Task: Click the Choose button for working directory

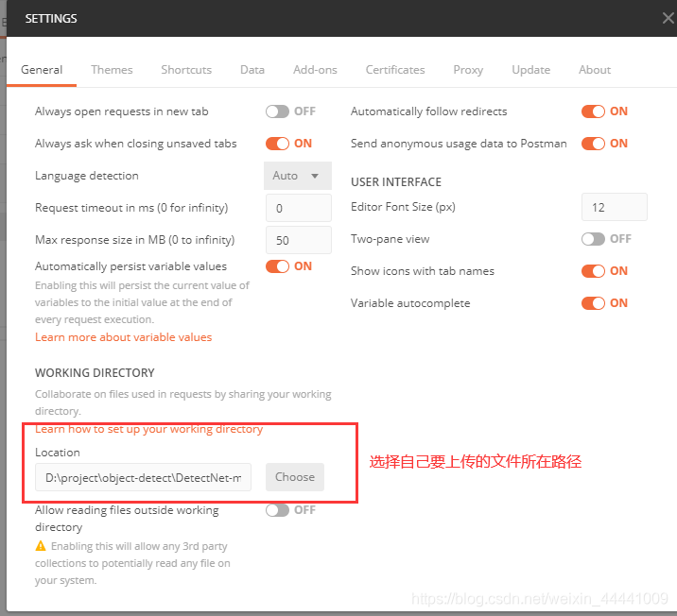Action: (295, 477)
